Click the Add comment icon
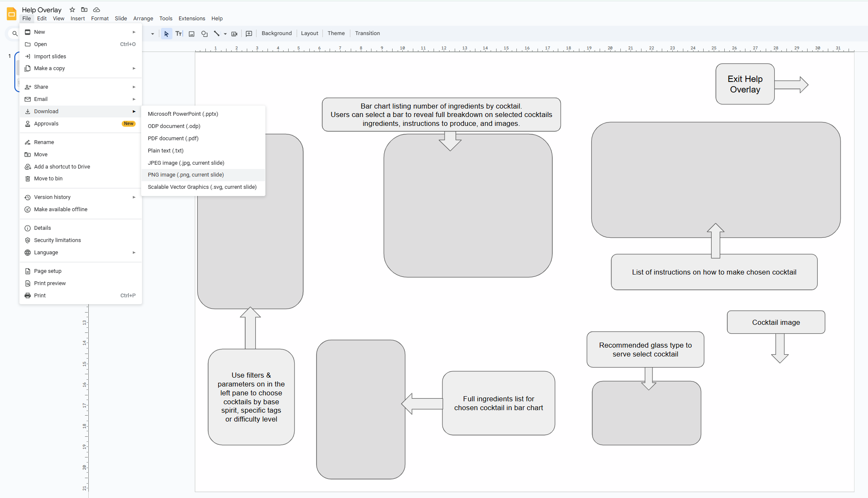This screenshot has width=868, height=498. click(x=249, y=33)
